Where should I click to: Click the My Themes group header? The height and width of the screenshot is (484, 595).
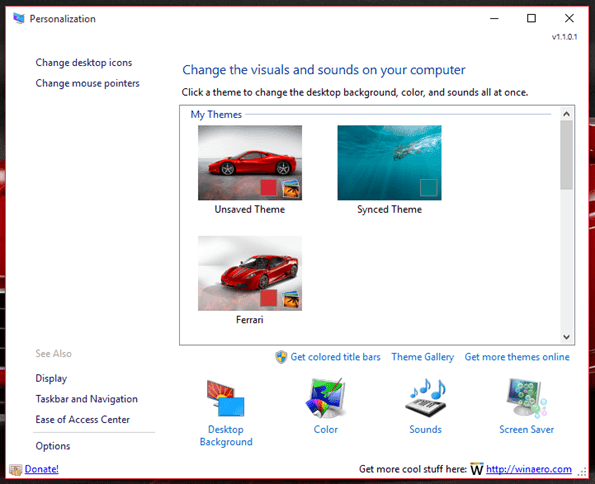(x=216, y=115)
